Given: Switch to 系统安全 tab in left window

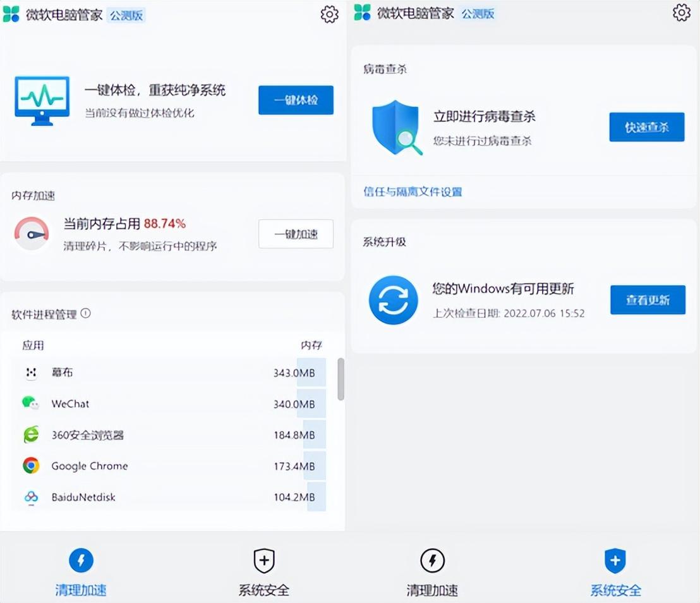Looking at the screenshot, I should [x=263, y=572].
